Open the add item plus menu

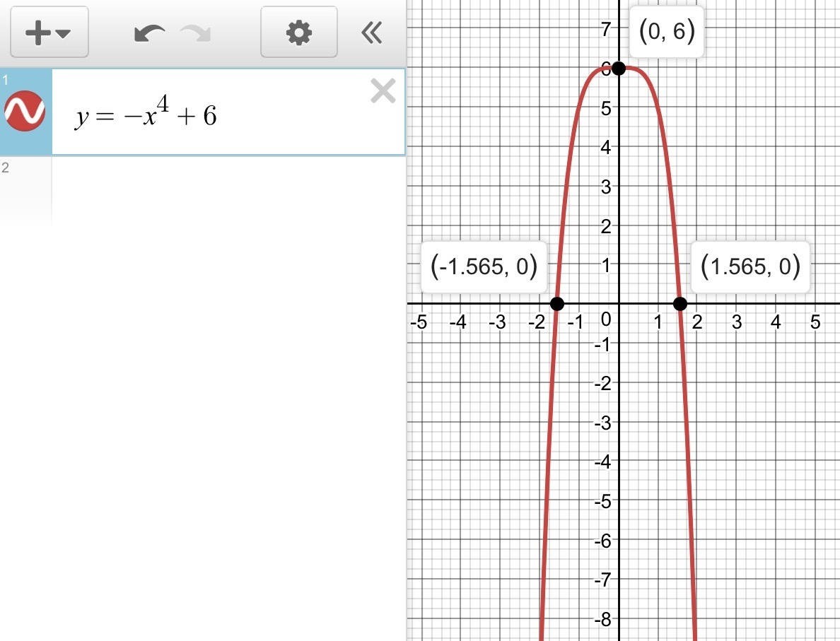click(49, 32)
